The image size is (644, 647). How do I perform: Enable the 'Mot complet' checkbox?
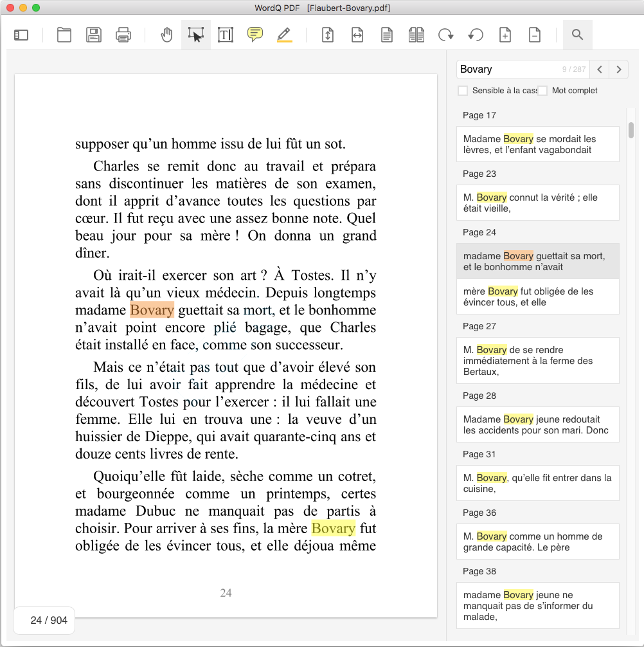pyautogui.click(x=542, y=91)
